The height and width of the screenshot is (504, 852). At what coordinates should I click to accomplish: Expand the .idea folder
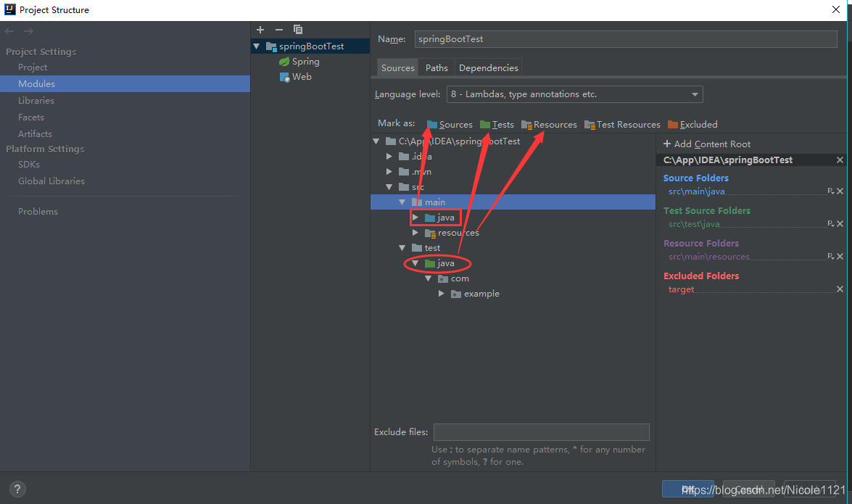coord(389,157)
